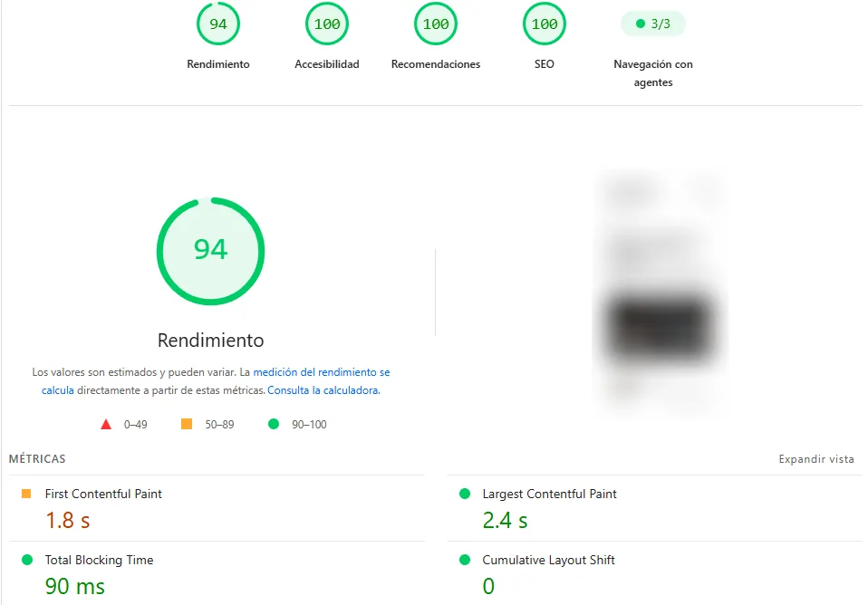
Task: Click the orange square beside First Contentful Paint
Action: coord(26,494)
